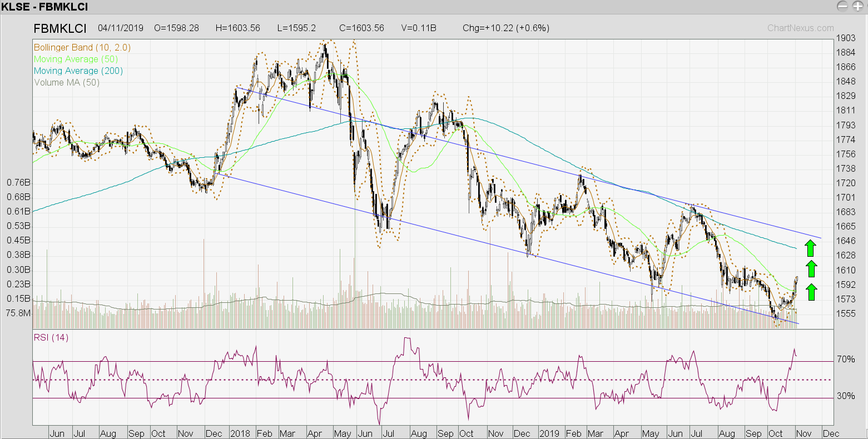Image resolution: width=868 pixels, height=439 pixels.
Task: Click the 0.45B volume axis label
Action: [x=18, y=241]
